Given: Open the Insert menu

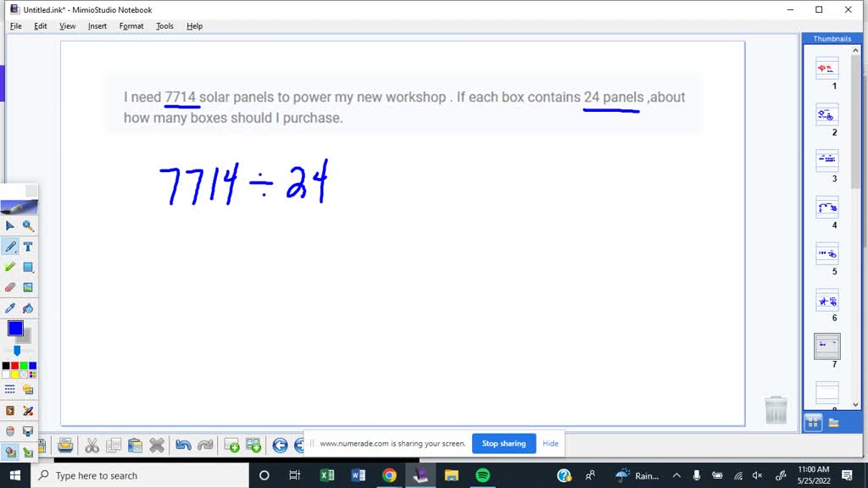Looking at the screenshot, I should click(x=97, y=25).
